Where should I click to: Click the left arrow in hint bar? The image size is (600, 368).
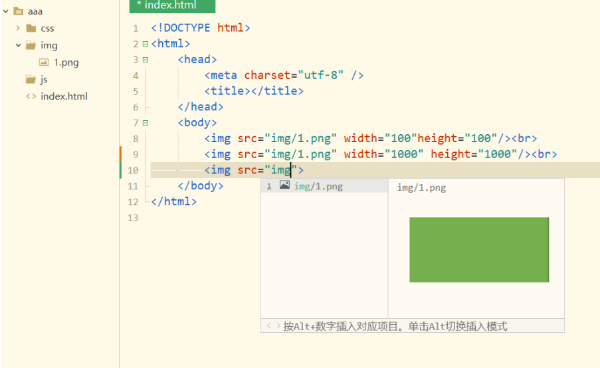pos(269,326)
